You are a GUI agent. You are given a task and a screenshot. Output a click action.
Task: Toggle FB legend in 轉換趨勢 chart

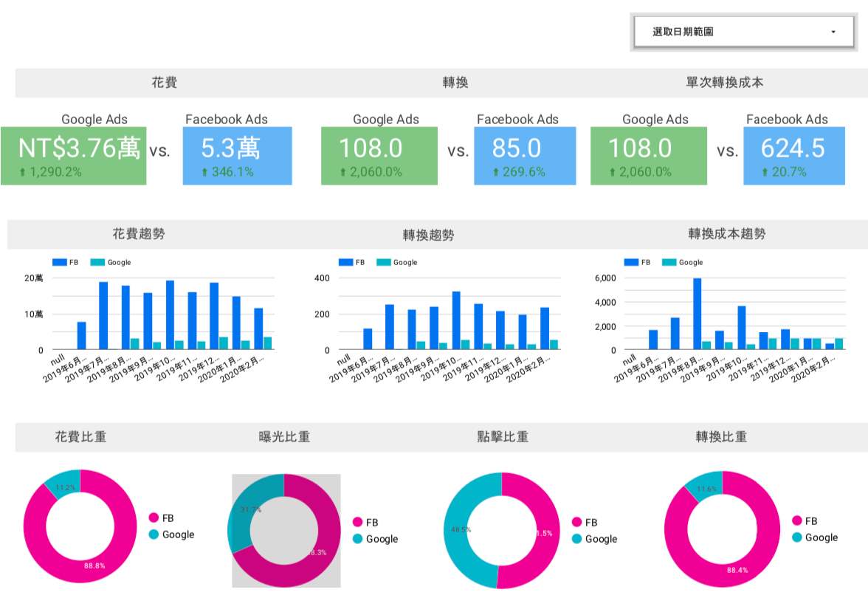coord(345,262)
